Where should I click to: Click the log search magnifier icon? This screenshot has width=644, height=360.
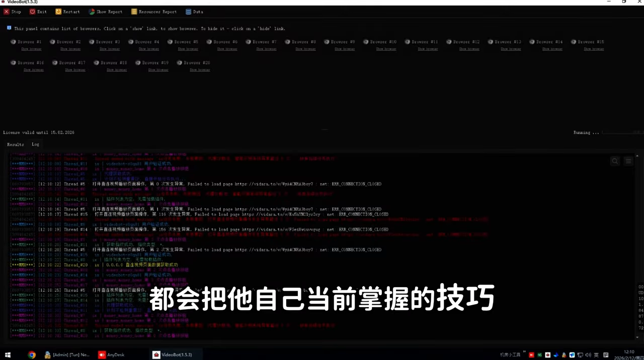pyautogui.click(x=615, y=161)
